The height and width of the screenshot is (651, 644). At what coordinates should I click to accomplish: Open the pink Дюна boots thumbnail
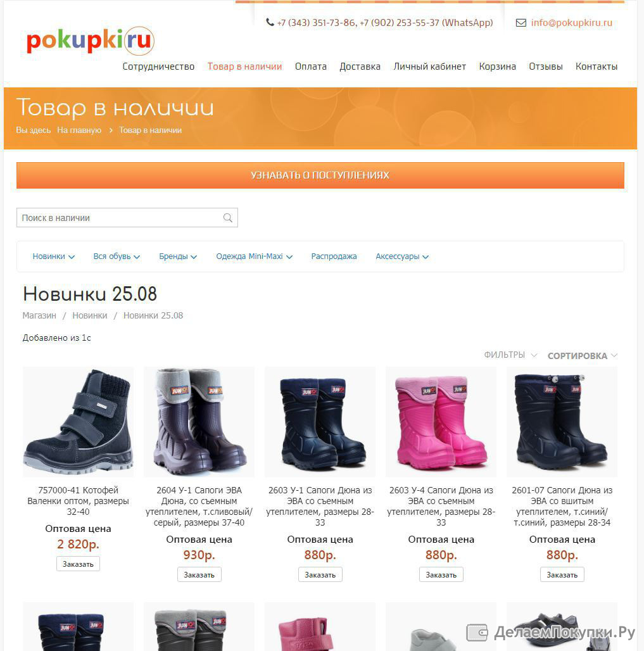click(x=441, y=422)
